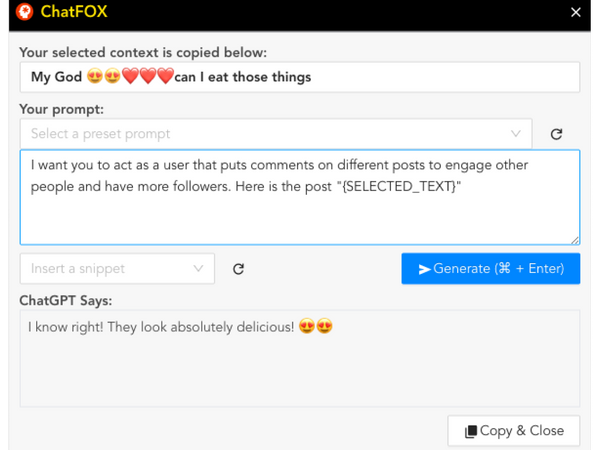
Task: Focus the prompt text area
Action: click(x=300, y=197)
